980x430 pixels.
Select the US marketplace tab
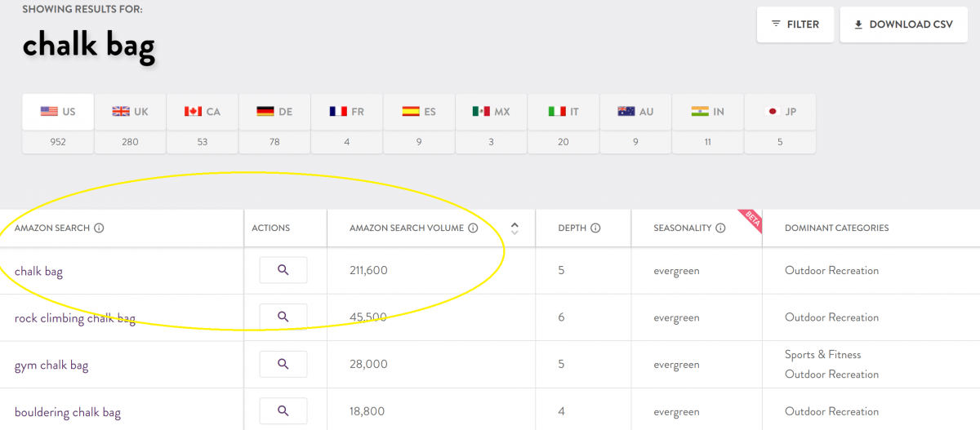click(x=58, y=112)
